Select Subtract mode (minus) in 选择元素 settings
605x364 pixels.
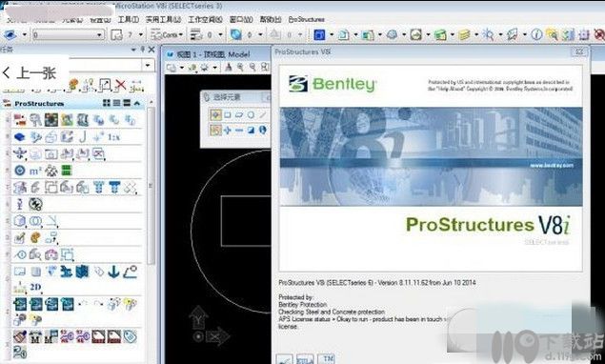click(239, 131)
